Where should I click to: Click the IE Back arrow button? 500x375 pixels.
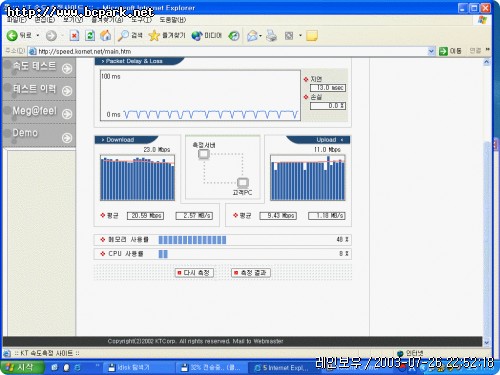pos(12,35)
